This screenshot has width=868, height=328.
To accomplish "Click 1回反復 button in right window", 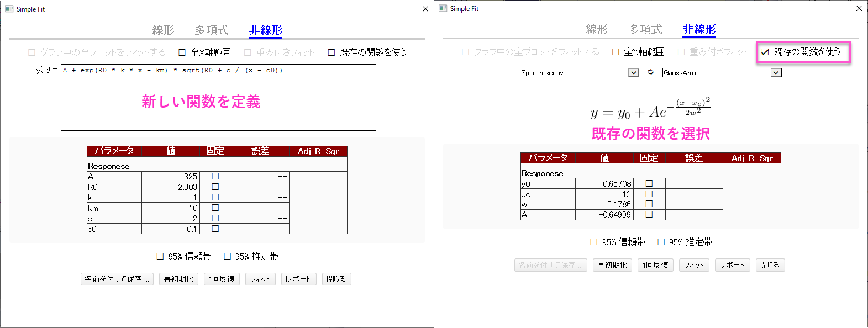I will pyautogui.click(x=655, y=265).
